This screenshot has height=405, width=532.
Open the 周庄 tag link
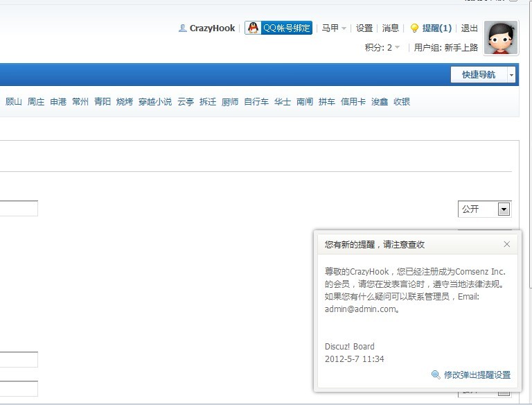point(36,101)
